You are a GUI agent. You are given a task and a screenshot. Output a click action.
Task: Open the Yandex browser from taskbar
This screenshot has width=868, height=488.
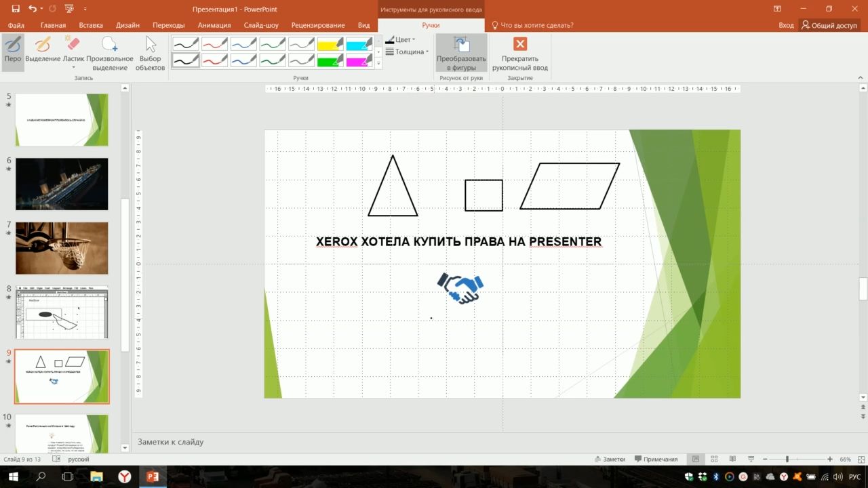click(x=125, y=476)
